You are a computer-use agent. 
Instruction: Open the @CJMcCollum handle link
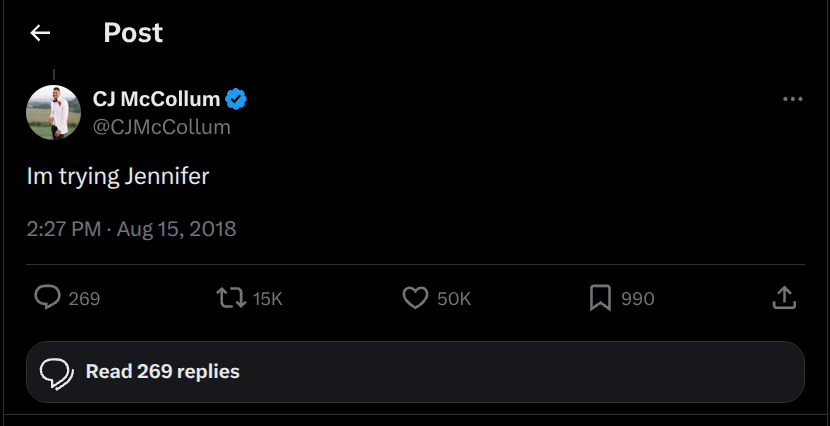coord(161,127)
